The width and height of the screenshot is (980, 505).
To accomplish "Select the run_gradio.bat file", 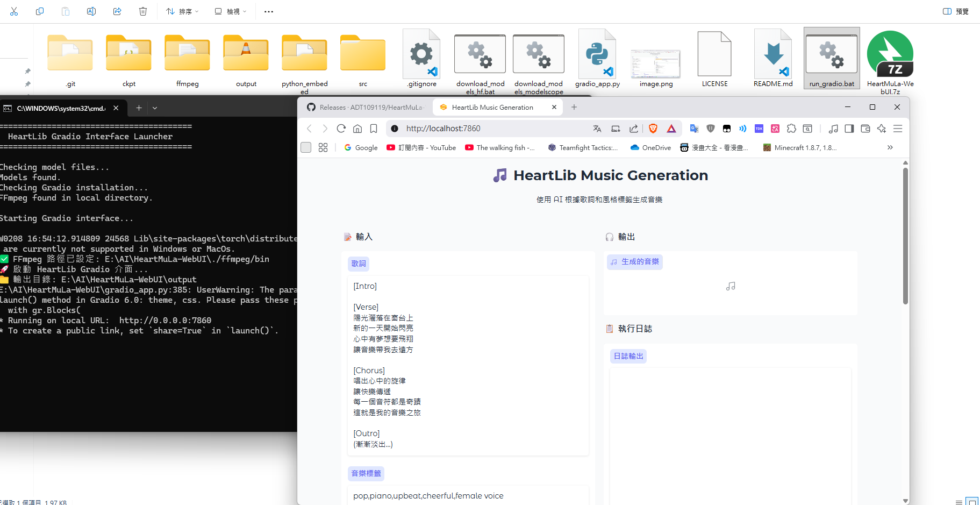I will click(x=832, y=59).
